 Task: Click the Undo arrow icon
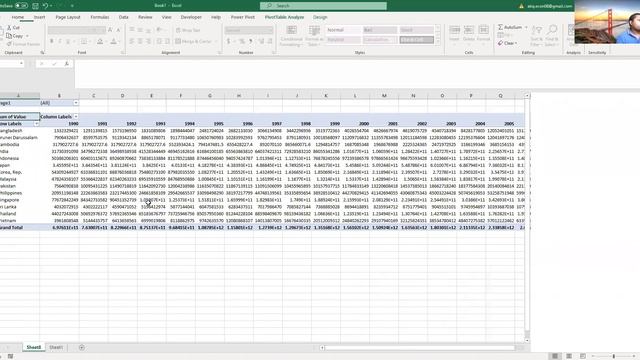(x=45, y=6)
